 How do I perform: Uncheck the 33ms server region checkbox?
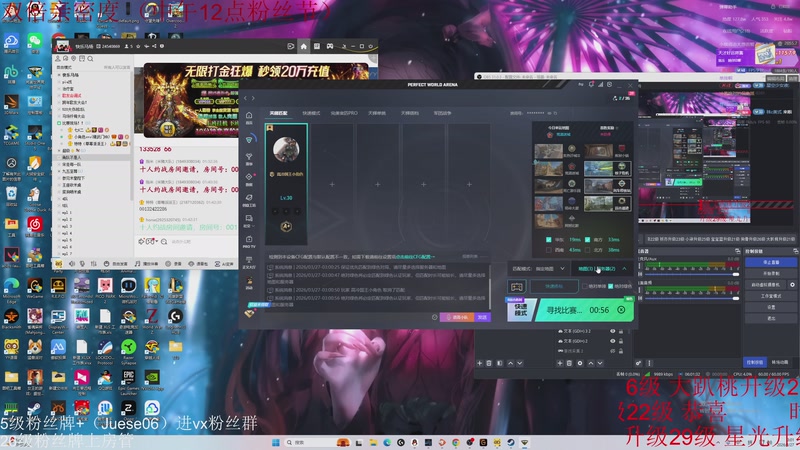pyautogui.click(x=587, y=239)
